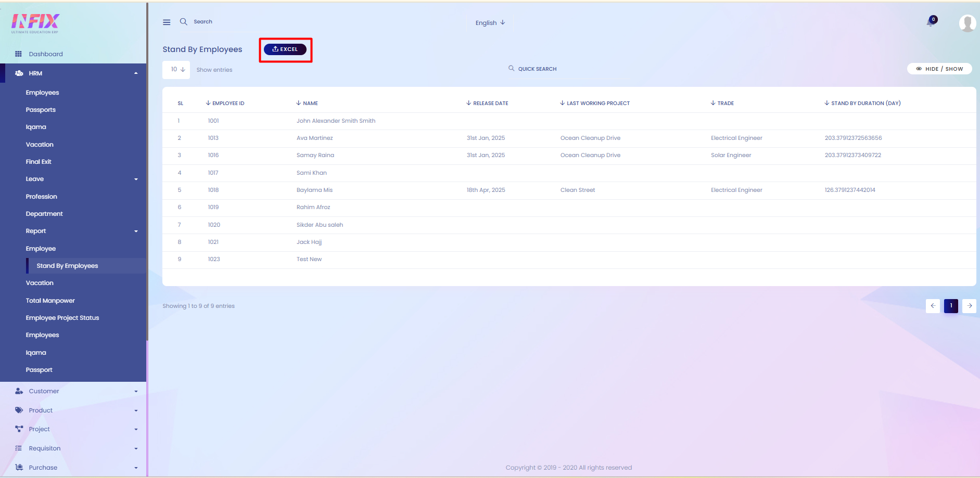Click the INFIX logo

35,23
